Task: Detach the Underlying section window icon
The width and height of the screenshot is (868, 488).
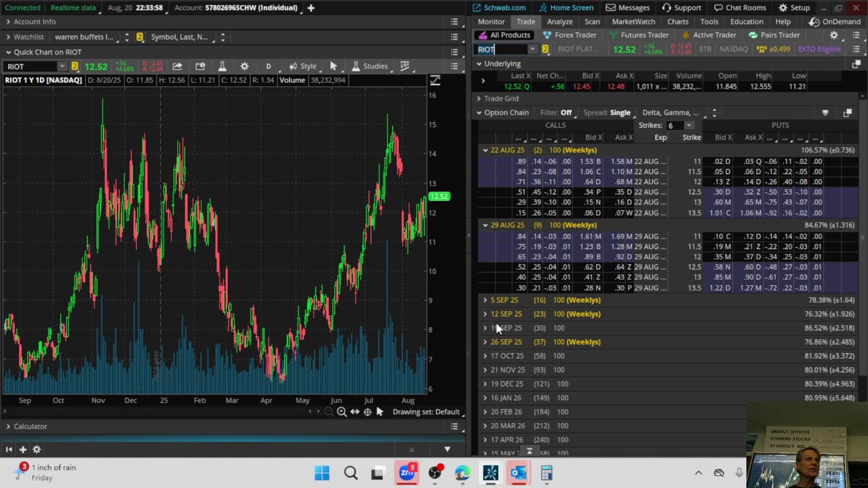Action: (856, 64)
